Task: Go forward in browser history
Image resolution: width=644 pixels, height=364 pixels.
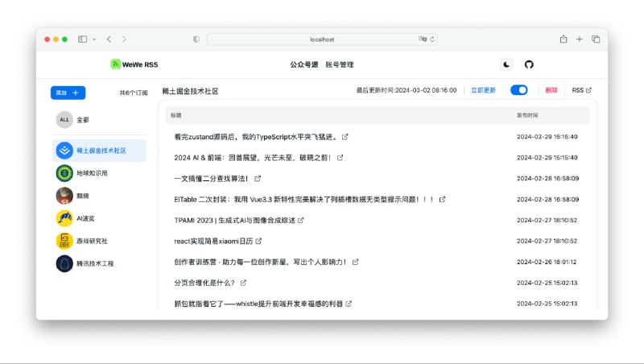Action: coord(124,39)
